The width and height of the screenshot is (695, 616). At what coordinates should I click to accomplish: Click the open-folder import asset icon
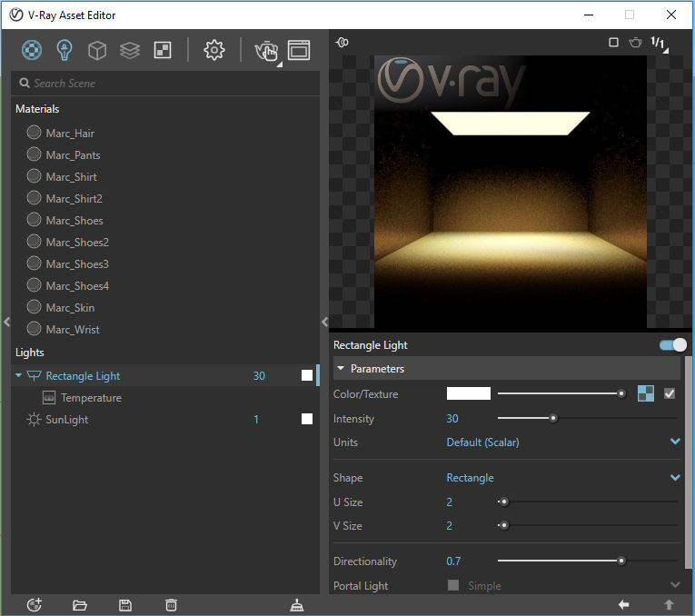click(80, 605)
